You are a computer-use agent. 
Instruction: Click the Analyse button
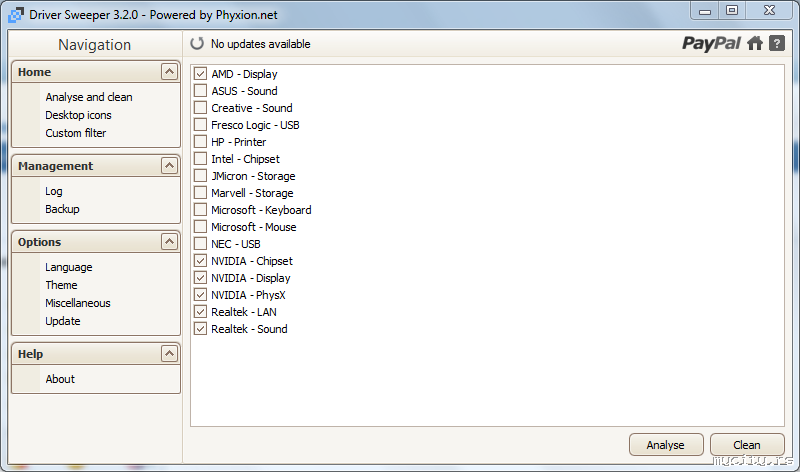666,445
